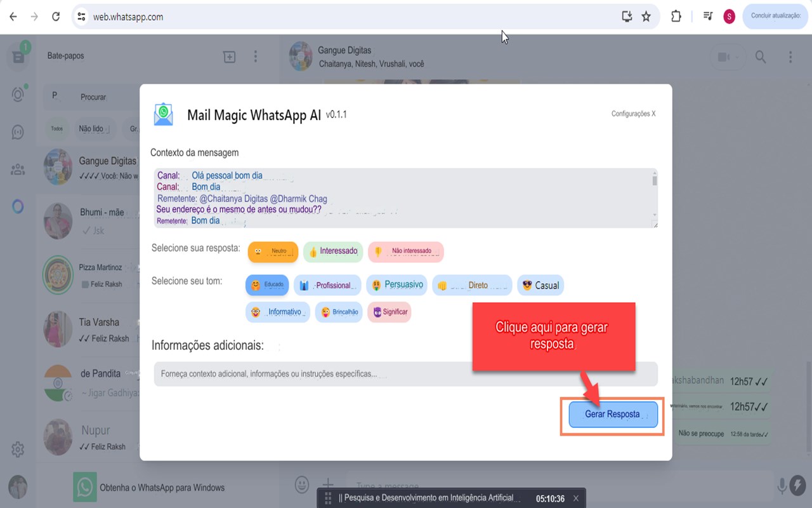Open the Bate-papos menu three dots
Screen dimensions: 812x508
click(256, 57)
